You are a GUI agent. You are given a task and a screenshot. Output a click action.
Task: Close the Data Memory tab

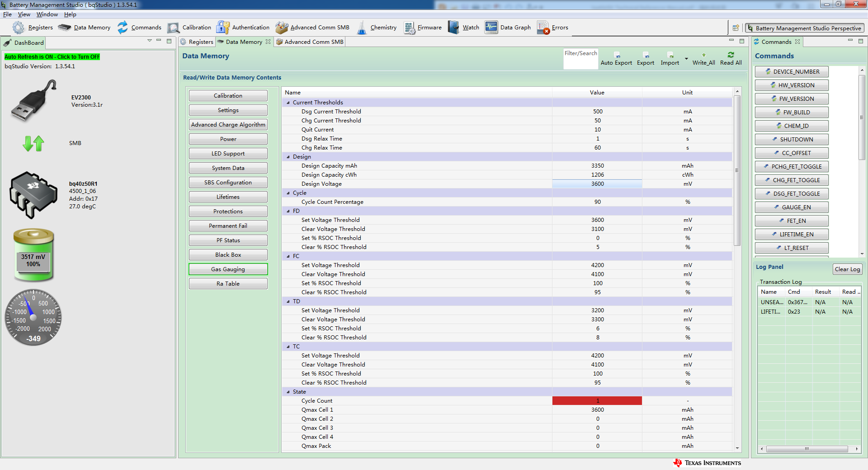(268, 42)
